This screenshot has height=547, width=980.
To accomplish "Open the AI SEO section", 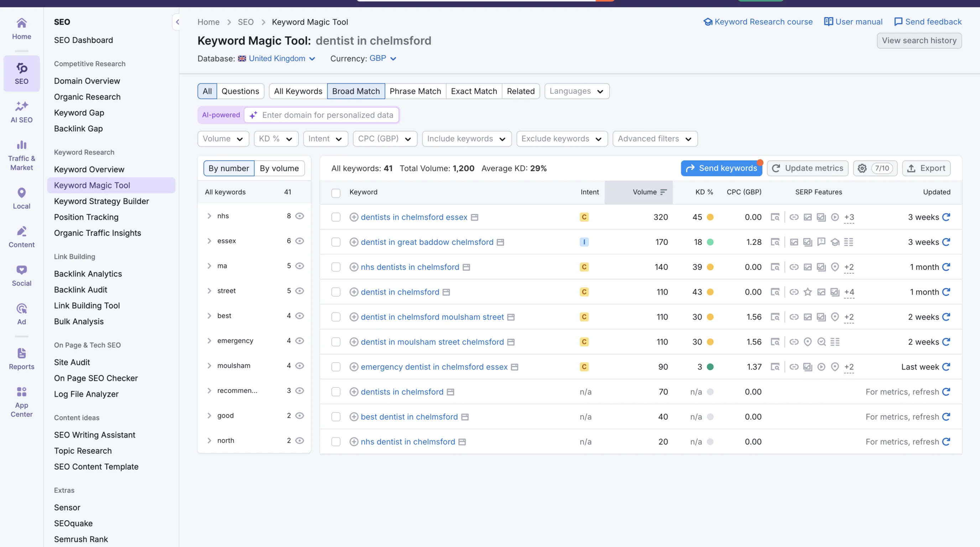I will (x=21, y=112).
